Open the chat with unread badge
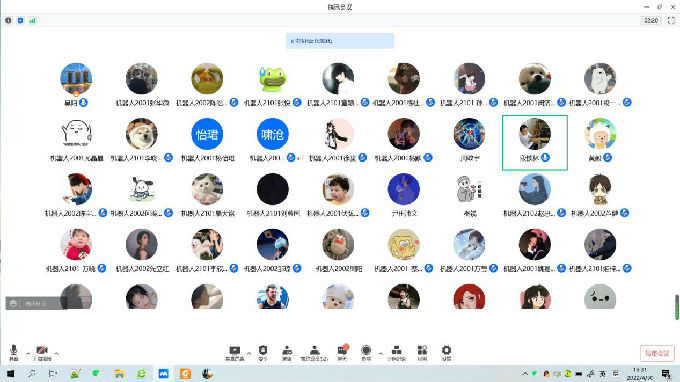Image resolution: width=680 pixels, height=382 pixels. click(343, 353)
